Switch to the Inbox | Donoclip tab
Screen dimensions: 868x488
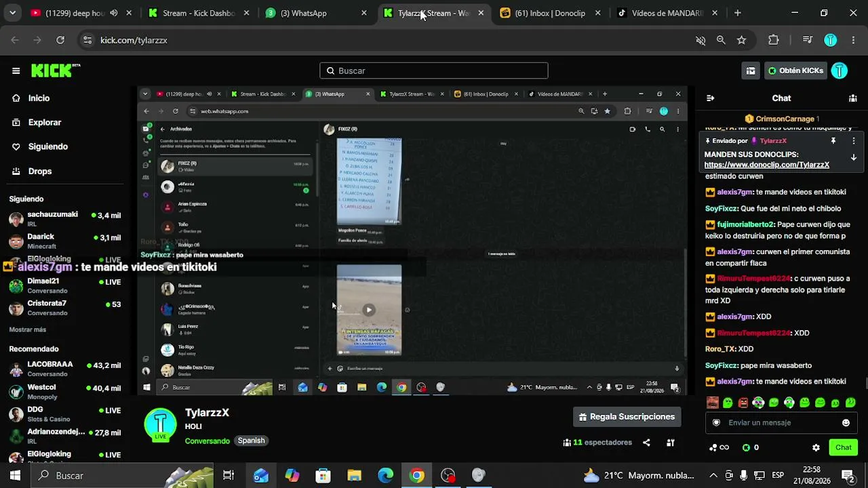[551, 13]
